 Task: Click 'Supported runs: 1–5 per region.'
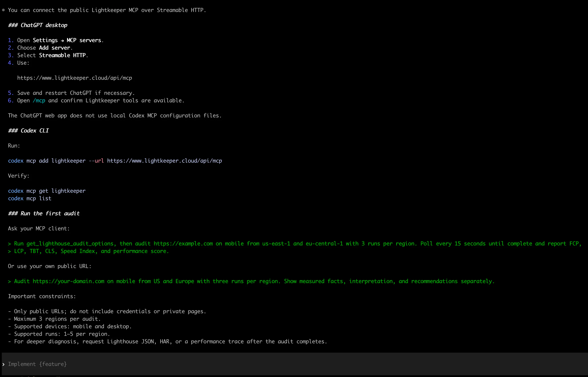coord(59,334)
